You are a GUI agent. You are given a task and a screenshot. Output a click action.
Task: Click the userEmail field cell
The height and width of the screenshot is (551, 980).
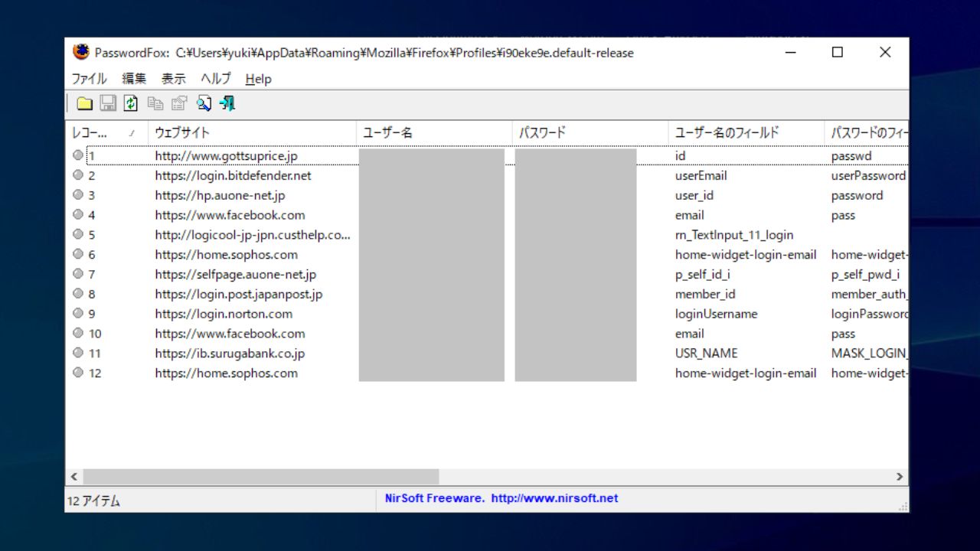click(701, 175)
